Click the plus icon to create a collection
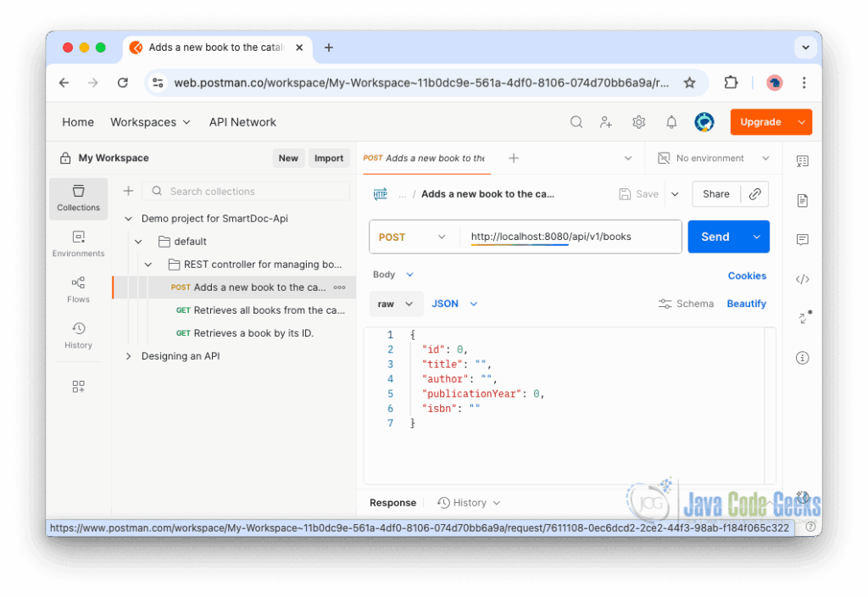The width and height of the screenshot is (868, 597). pyautogui.click(x=129, y=191)
